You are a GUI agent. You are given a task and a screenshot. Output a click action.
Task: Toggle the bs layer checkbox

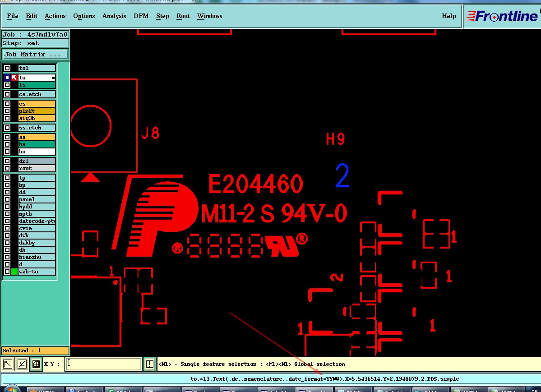(x=7, y=145)
